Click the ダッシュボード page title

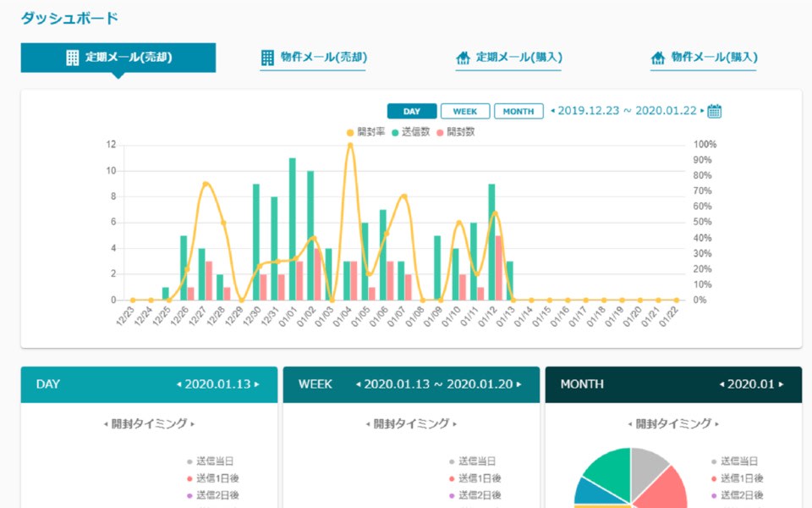69,19
